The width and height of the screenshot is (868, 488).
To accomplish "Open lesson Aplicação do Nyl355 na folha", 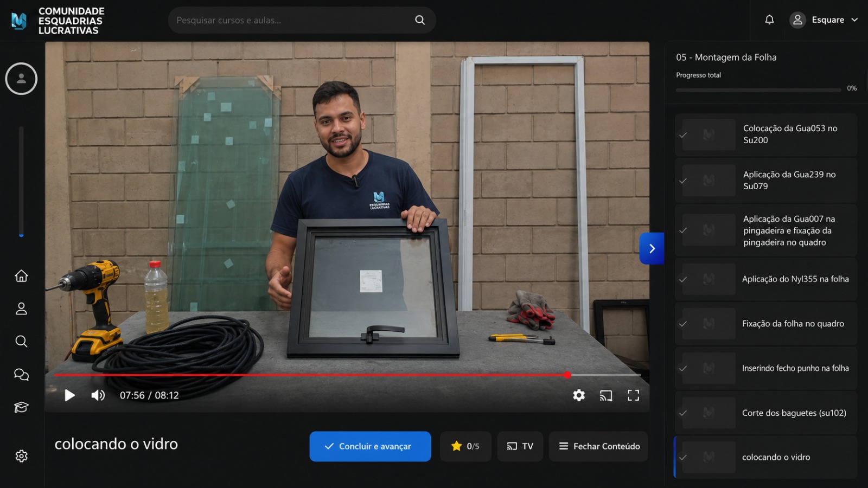I will point(766,279).
